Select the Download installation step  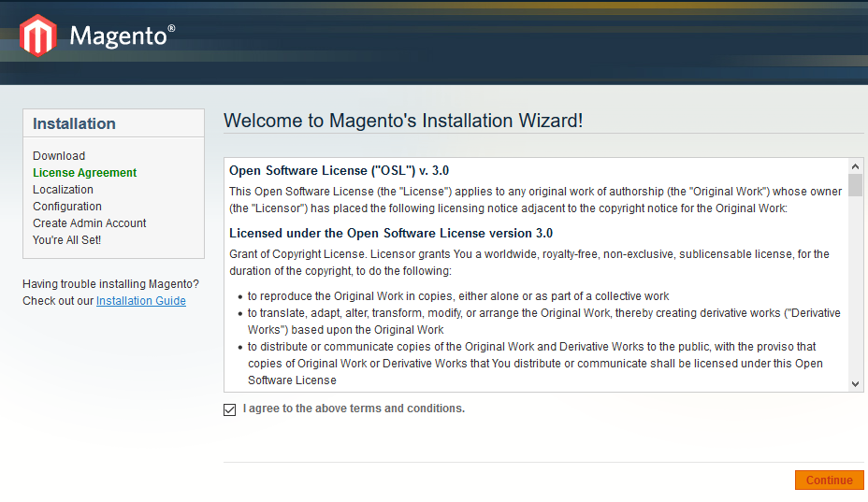click(x=59, y=155)
